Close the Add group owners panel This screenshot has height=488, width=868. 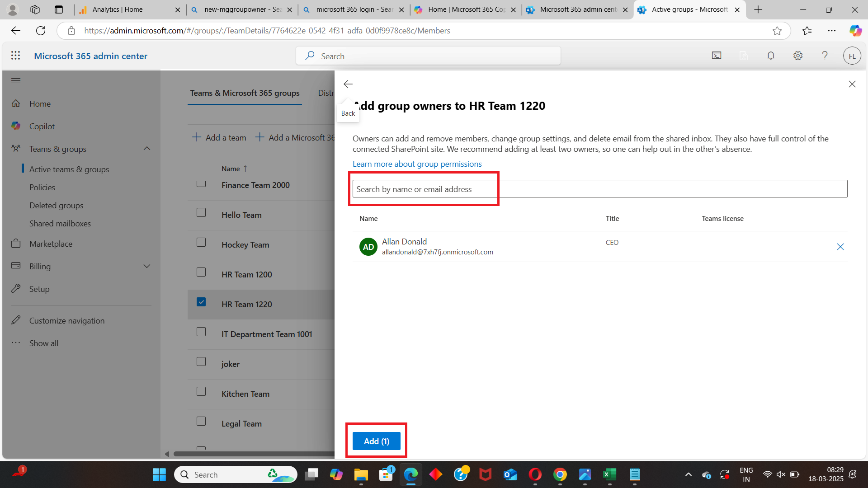[x=852, y=84]
